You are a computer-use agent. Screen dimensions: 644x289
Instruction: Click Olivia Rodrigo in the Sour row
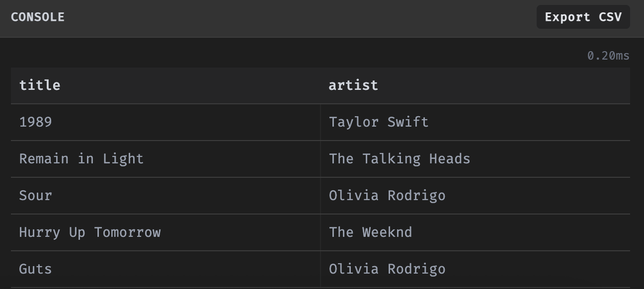(x=387, y=195)
